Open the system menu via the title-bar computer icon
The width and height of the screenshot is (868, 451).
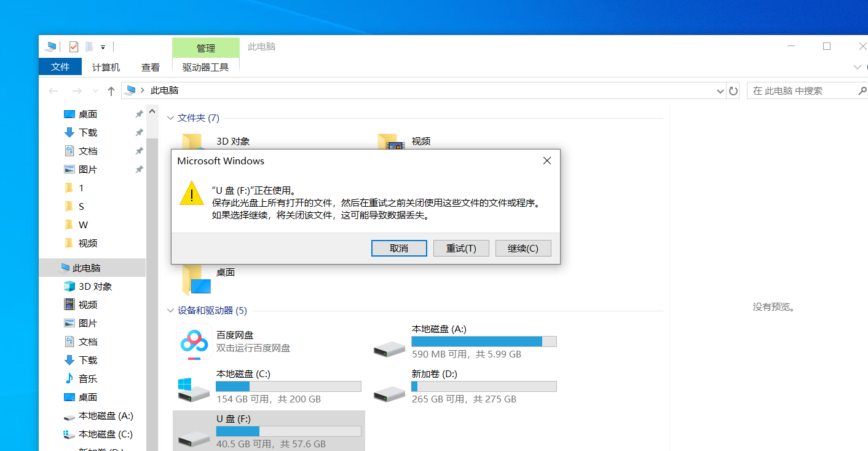(51, 47)
